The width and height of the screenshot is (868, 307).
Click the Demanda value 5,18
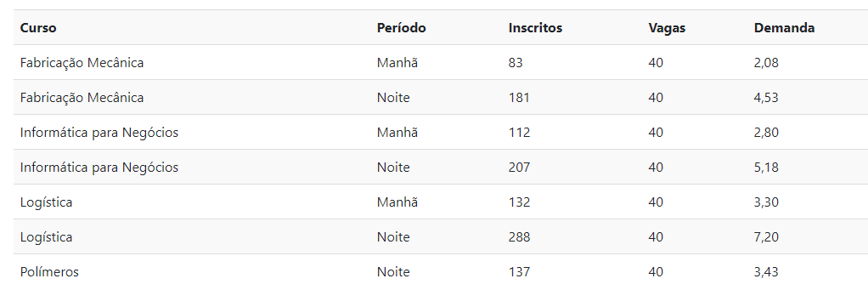766,168
